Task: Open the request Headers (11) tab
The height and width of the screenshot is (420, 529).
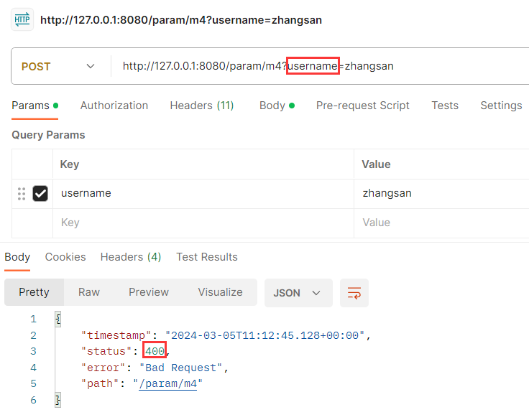Action: coord(202,106)
